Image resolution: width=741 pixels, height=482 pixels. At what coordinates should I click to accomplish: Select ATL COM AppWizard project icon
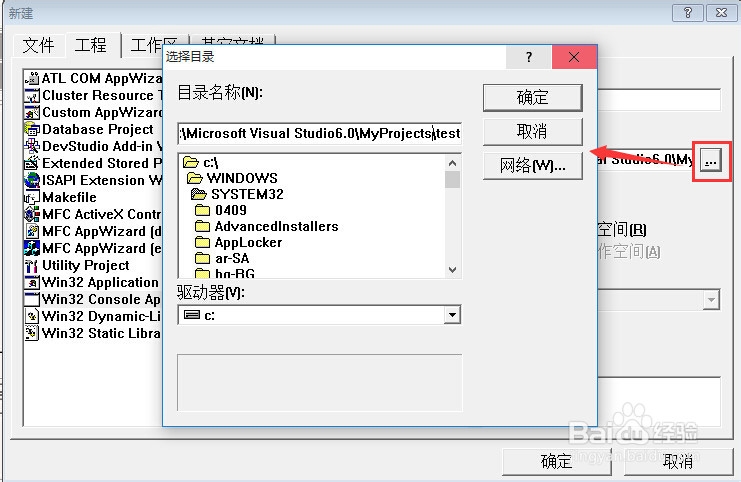coord(32,78)
